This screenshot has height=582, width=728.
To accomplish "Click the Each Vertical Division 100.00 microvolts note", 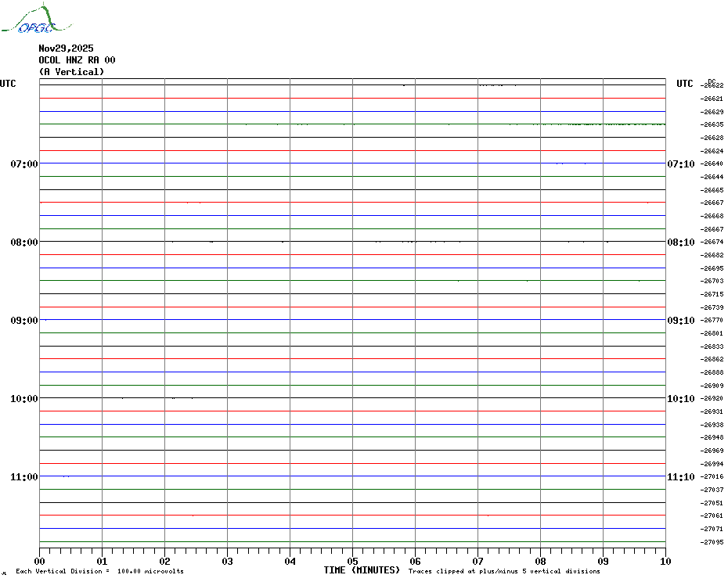I will [x=100, y=571].
